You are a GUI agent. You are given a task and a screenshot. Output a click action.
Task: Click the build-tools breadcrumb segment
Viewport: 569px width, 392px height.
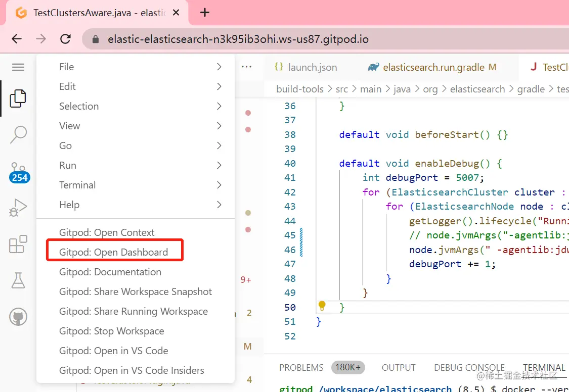(x=300, y=89)
